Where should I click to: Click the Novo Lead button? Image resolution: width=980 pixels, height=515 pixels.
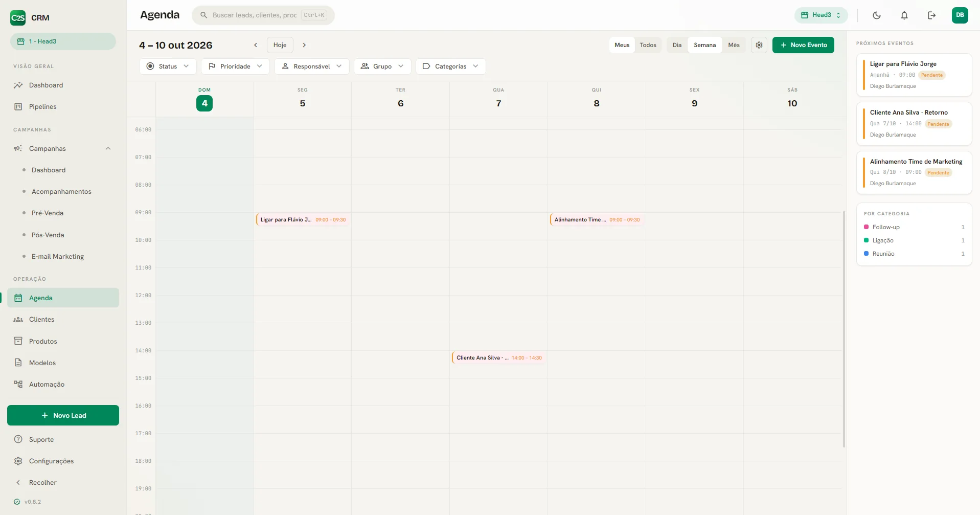point(63,415)
